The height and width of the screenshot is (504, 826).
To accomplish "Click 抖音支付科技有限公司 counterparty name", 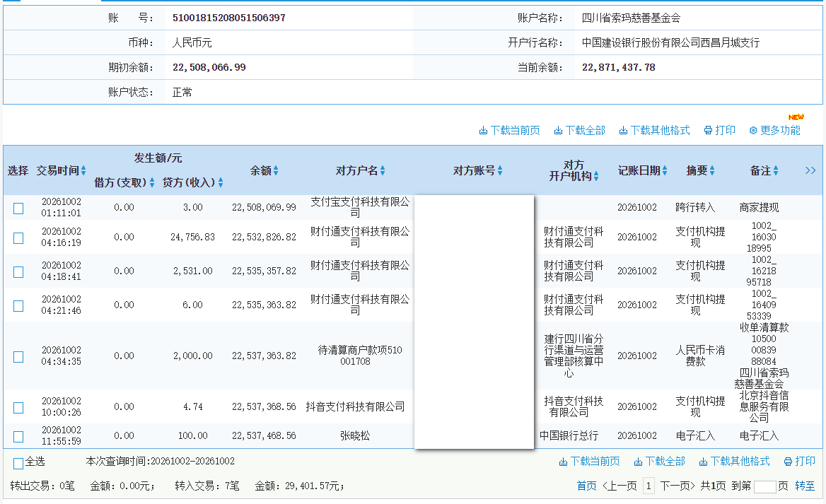I will pos(356,406).
